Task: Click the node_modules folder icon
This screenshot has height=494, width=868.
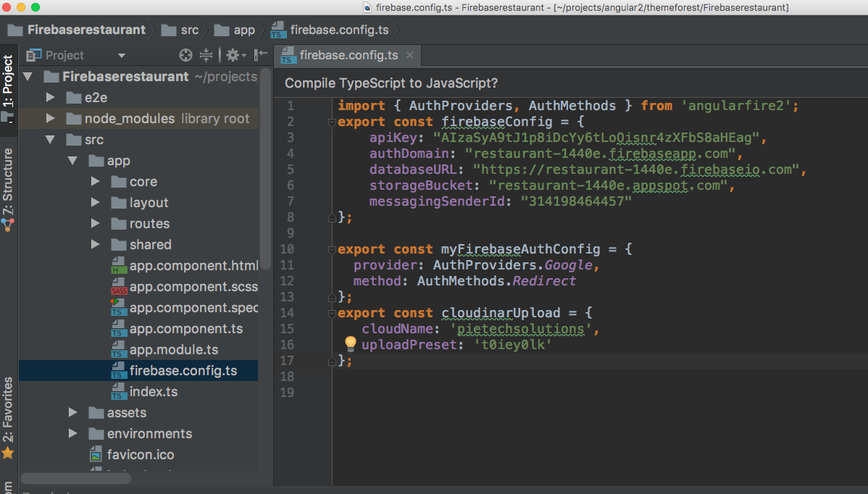Action: click(74, 118)
